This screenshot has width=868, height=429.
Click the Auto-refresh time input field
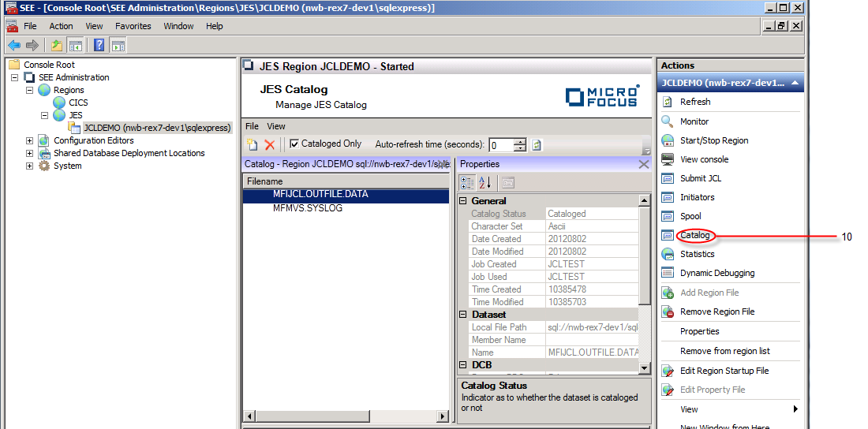[x=500, y=145]
